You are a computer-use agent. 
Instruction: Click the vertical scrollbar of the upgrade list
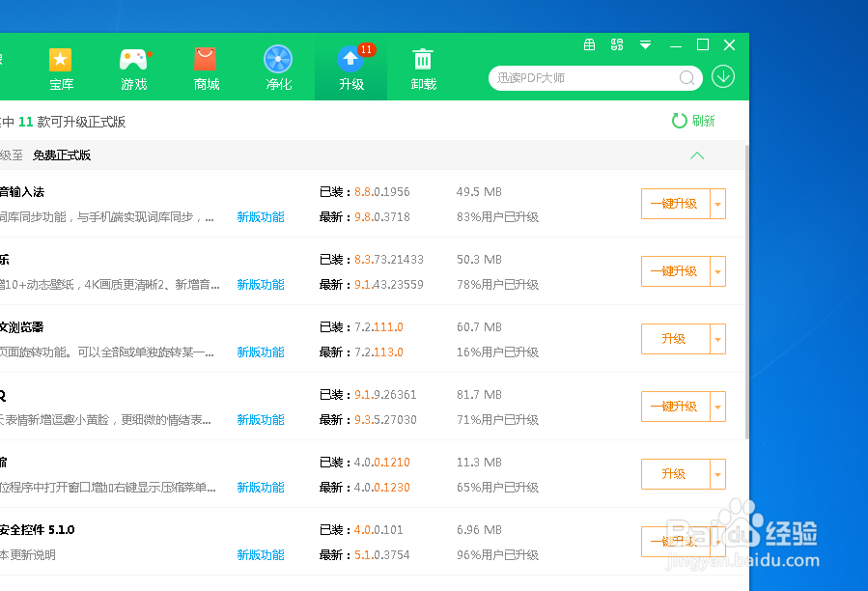(748, 290)
